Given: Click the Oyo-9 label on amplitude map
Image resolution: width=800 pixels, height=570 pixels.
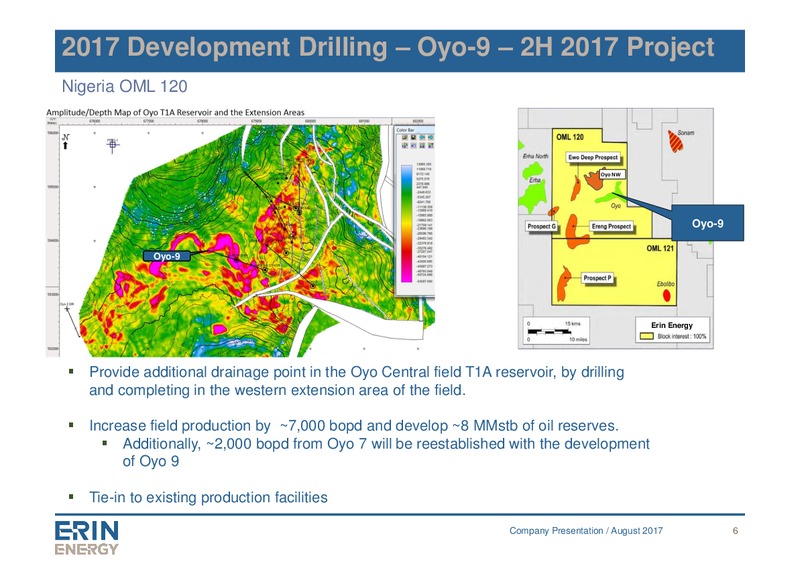Looking at the screenshot, I should [x=167, y=256].
